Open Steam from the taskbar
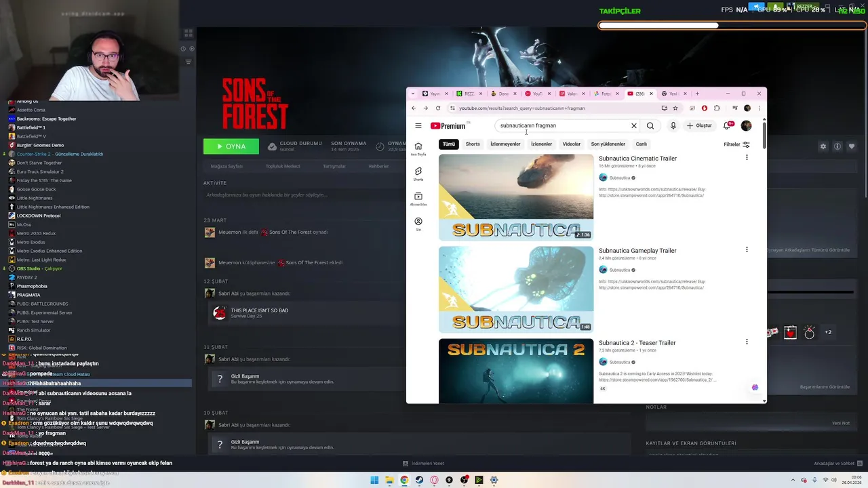Screen dimensions: 868x488 click(419, 480)
